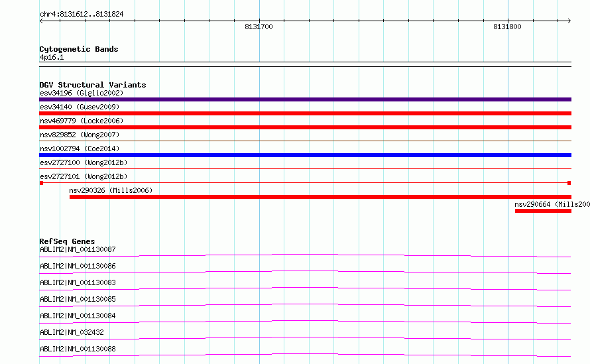Click the ABLIM2|NM_001130087 transcript label

coord(78,249)
